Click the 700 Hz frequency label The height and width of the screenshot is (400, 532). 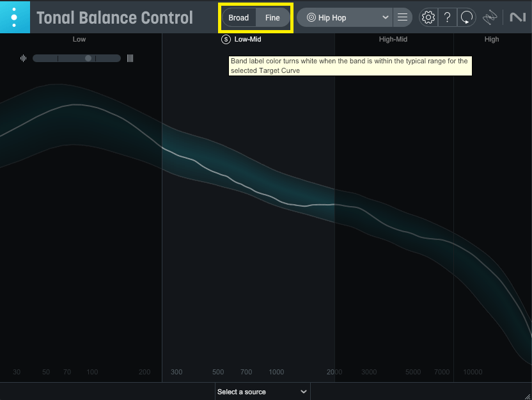point(246,372)
